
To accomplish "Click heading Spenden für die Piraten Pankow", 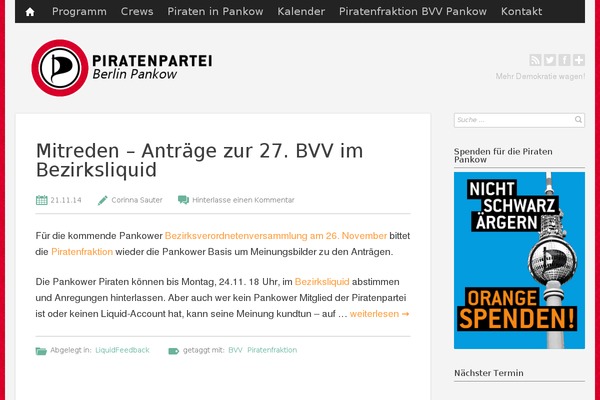I will coord(503,155).
